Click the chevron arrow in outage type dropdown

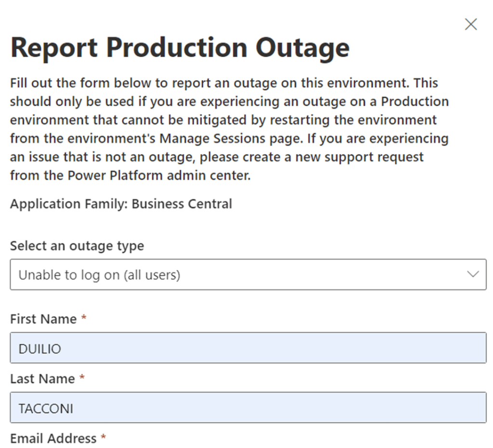point(473,274)
